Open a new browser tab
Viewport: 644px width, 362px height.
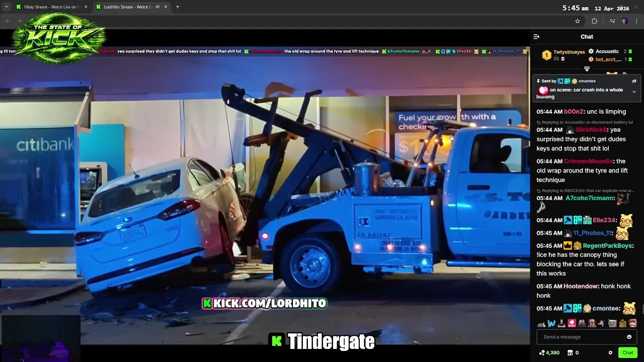178,7
